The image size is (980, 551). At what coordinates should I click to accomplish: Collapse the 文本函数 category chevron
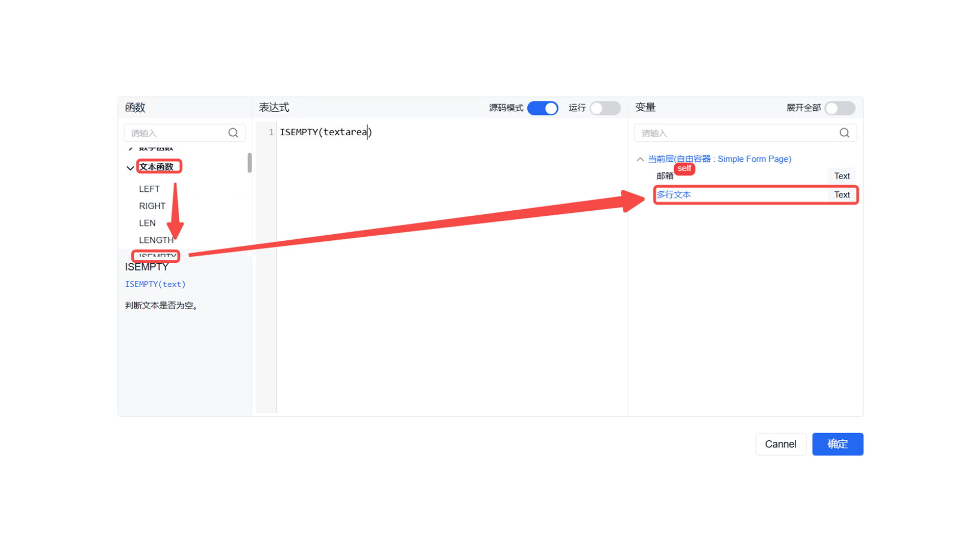(x=130, y=167)
